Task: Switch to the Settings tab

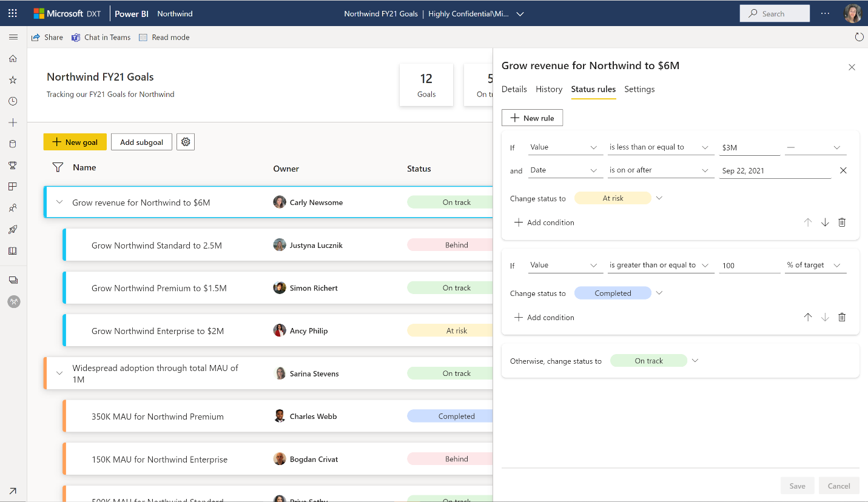Action: (639, 89)
